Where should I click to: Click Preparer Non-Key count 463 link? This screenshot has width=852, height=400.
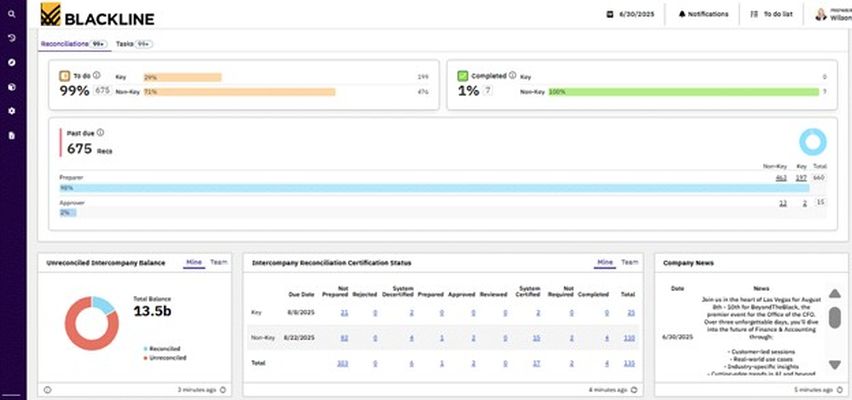tap(781, 178)
